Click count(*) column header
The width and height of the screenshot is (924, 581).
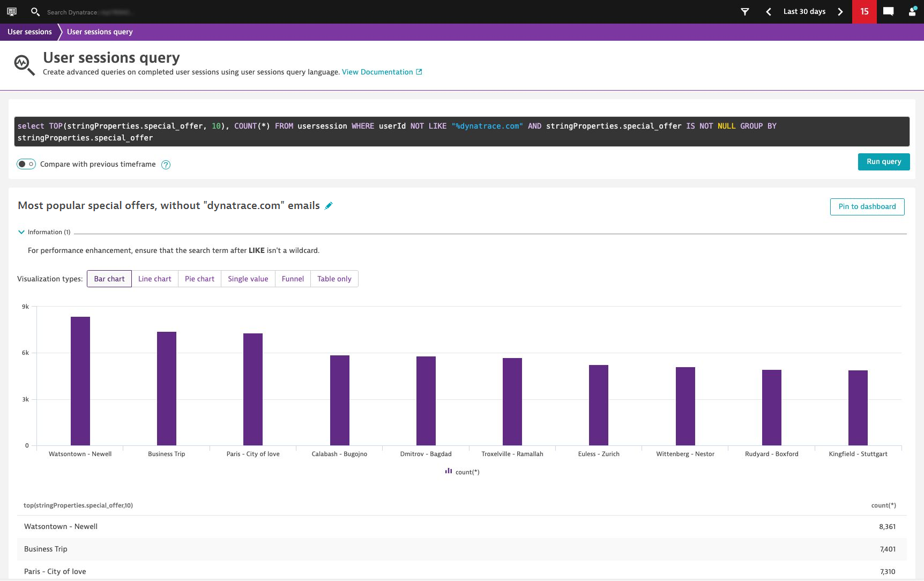click(883, 505)
